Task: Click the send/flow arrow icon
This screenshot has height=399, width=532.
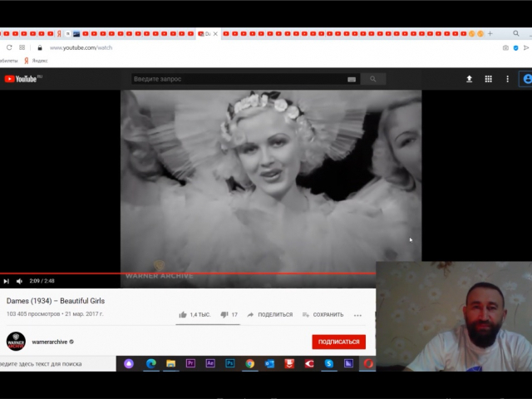Action: (x=526, y=48)
